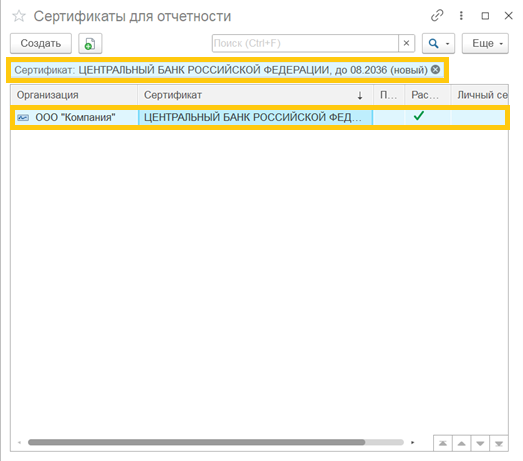Close the Сертификаты для отчетности window
The image size is (523, 461).
(508, 16)
